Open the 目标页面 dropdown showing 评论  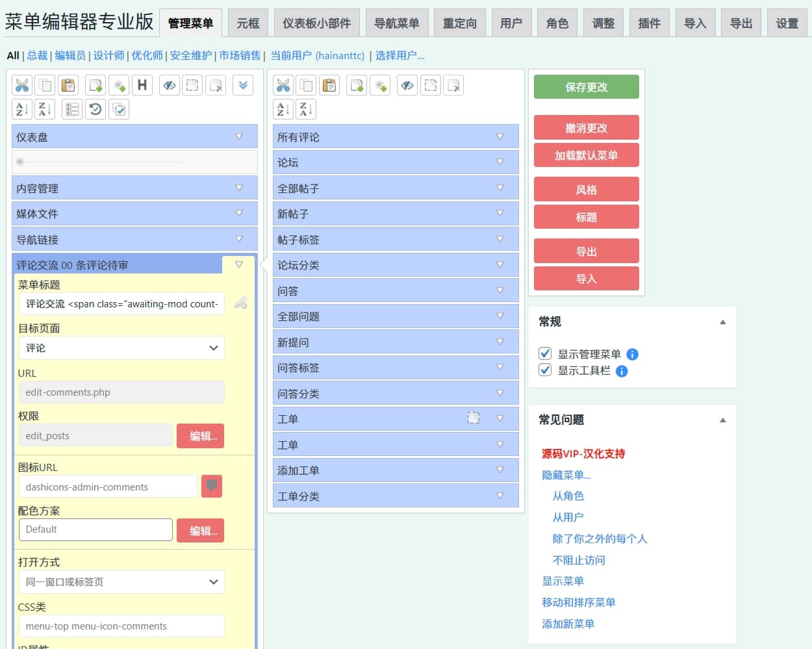(121, 348)
